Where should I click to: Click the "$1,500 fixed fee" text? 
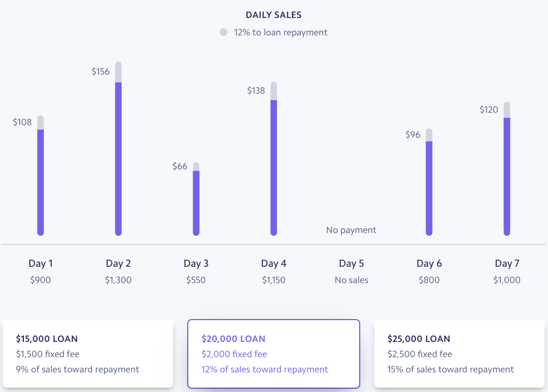(x=48, y=354)
